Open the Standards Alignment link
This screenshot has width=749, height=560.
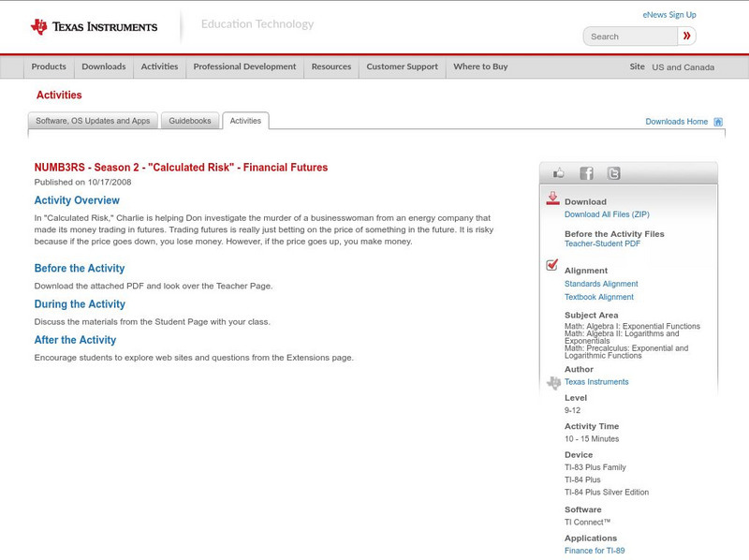click(601, 284)
